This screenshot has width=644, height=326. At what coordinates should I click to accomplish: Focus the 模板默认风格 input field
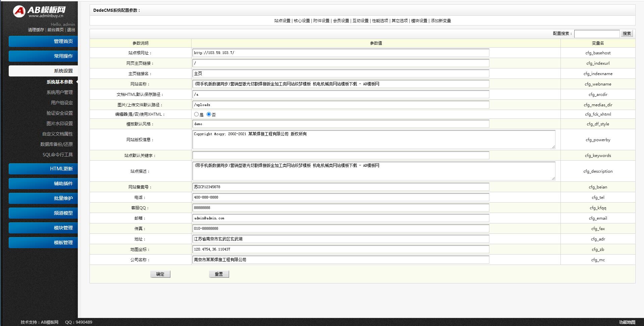pyautogui.click(x=341, y=124)
